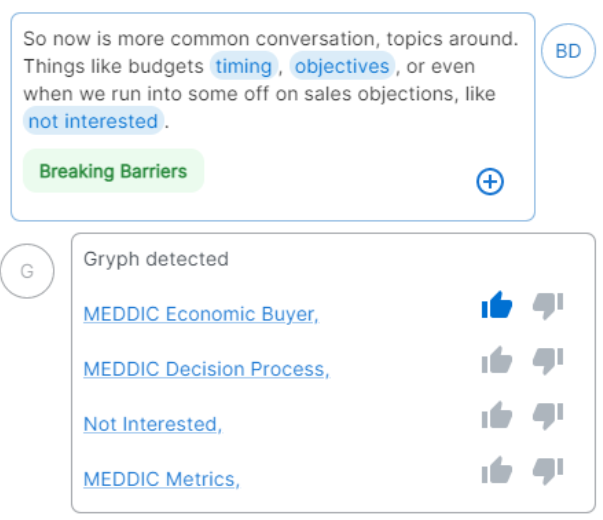The image size is (603, 520).
Task: Open the MEDDIC Decision Process link
Action: (207, 369)
